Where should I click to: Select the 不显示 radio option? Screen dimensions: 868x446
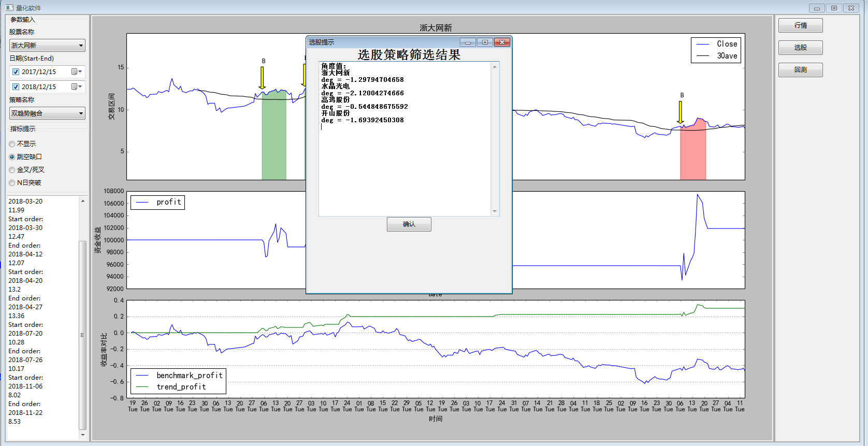[12, 144]
